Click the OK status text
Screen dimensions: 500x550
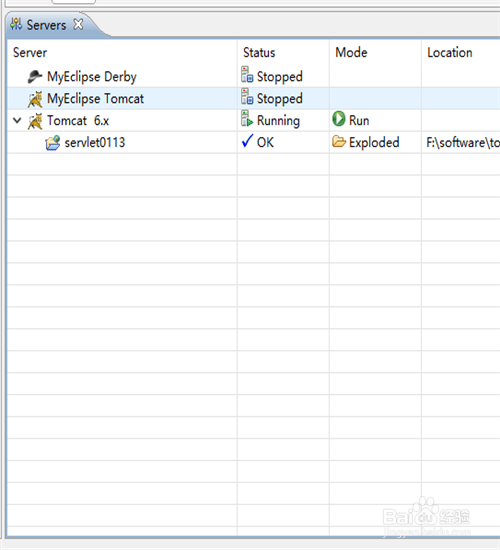coord(265,142)
